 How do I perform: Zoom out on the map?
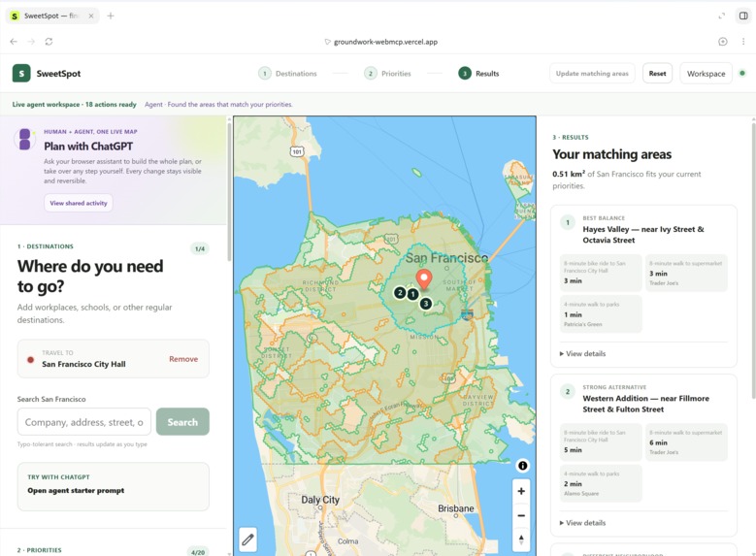point(521,515)
